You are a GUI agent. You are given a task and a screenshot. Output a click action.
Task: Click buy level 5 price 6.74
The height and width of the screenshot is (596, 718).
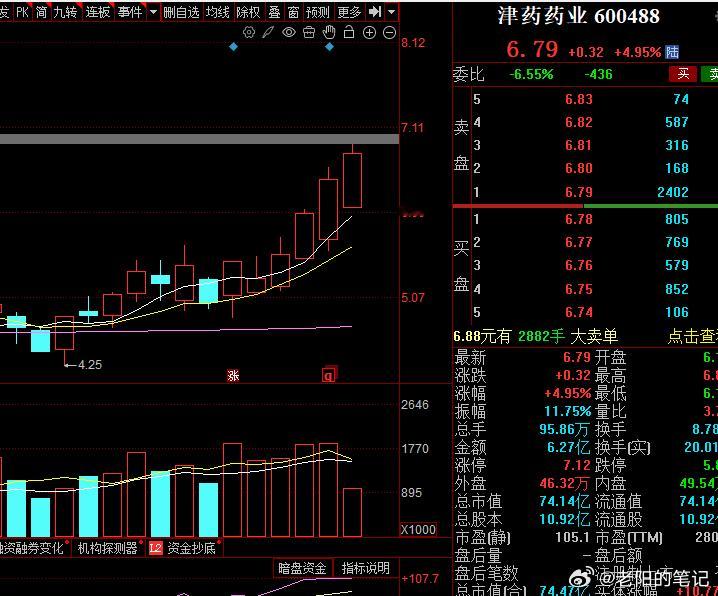coord(579,312)
